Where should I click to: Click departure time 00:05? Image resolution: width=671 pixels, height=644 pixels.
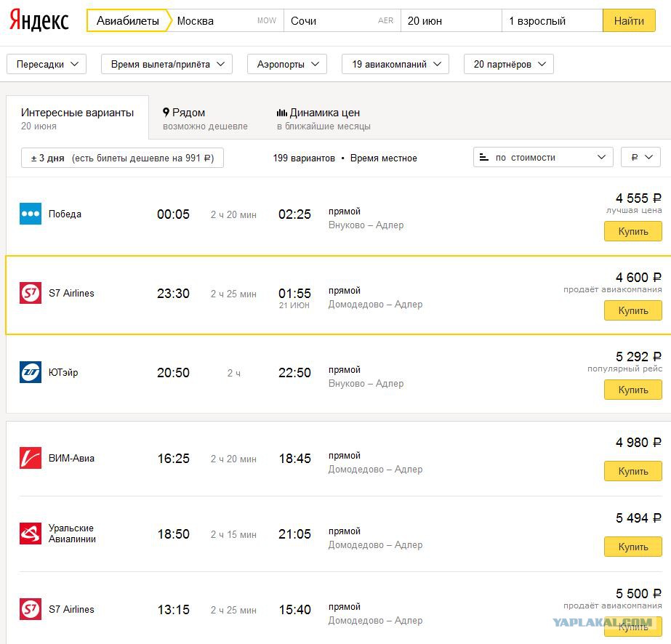[x=173, y=214]
